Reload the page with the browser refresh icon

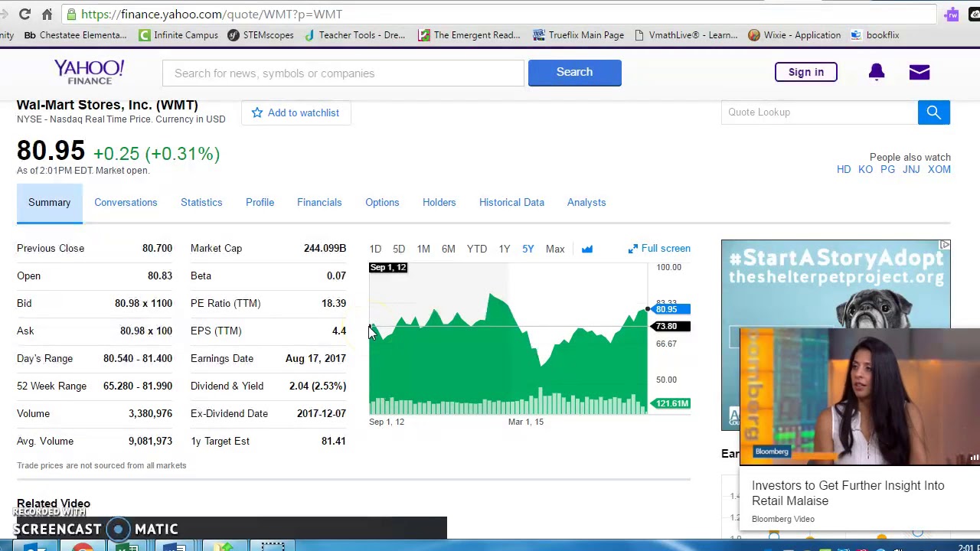pyautogui.click(x=24, y=14)
